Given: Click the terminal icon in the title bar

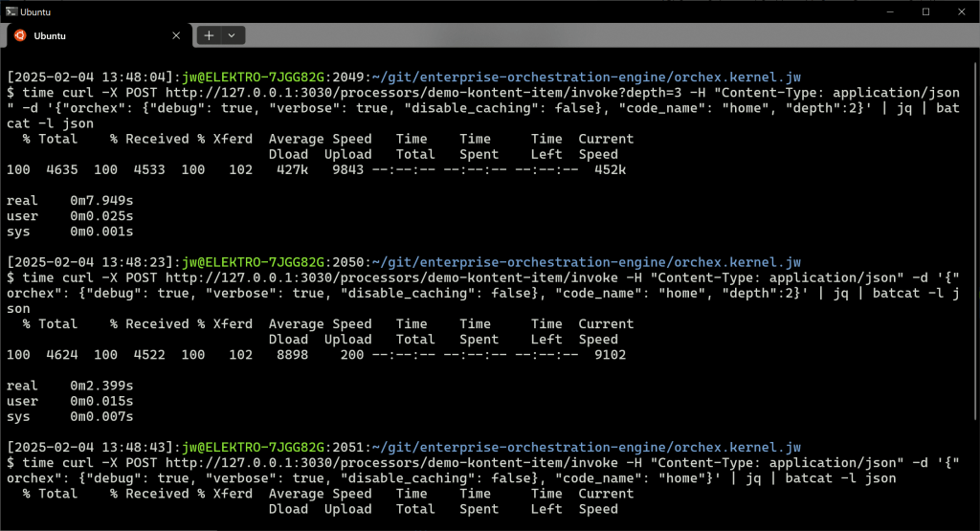Looking at the screenshot, I should tap(10, 11).
